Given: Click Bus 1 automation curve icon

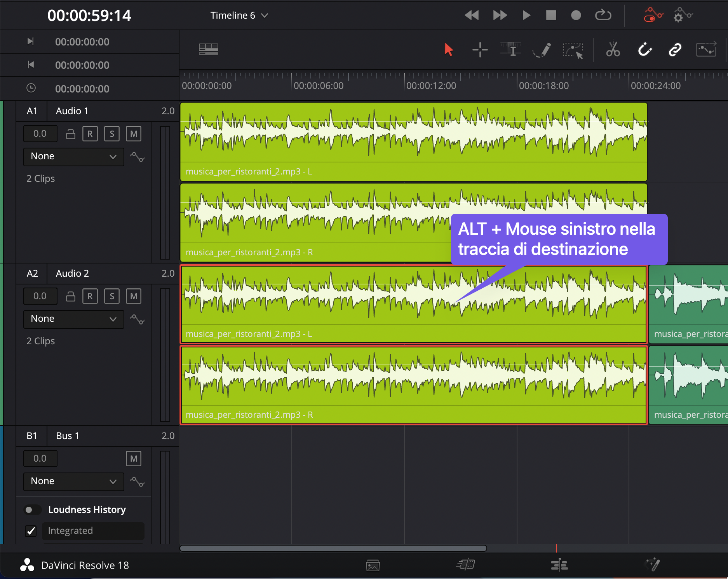Looking at the screenshot, I should (137, 482).
